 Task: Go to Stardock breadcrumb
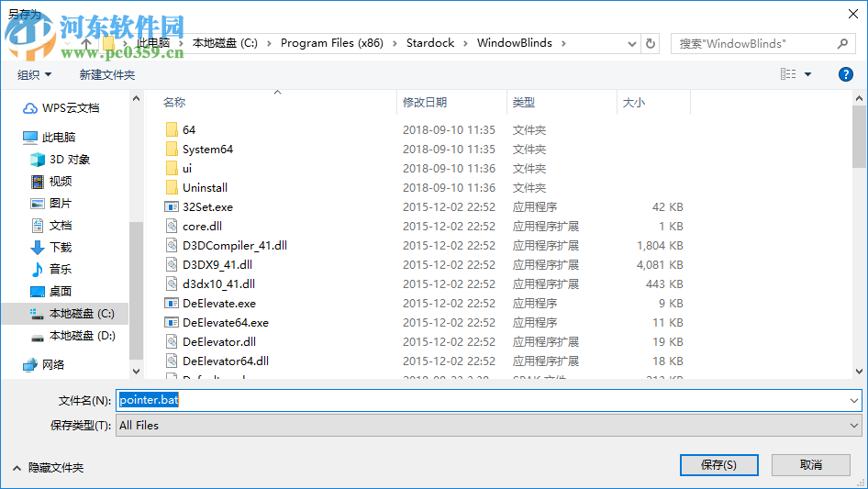[430, 43]
